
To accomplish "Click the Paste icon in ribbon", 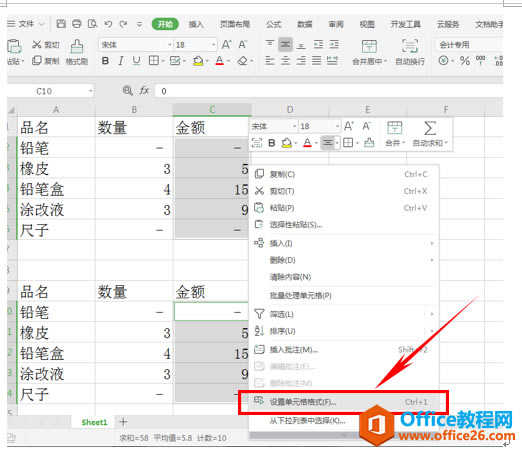I will point(14,47).
